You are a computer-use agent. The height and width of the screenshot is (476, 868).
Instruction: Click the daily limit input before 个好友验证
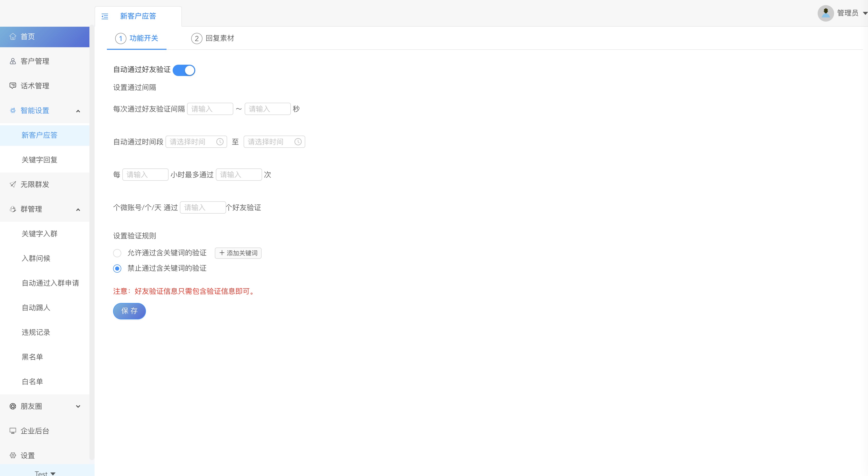[203, 207]
